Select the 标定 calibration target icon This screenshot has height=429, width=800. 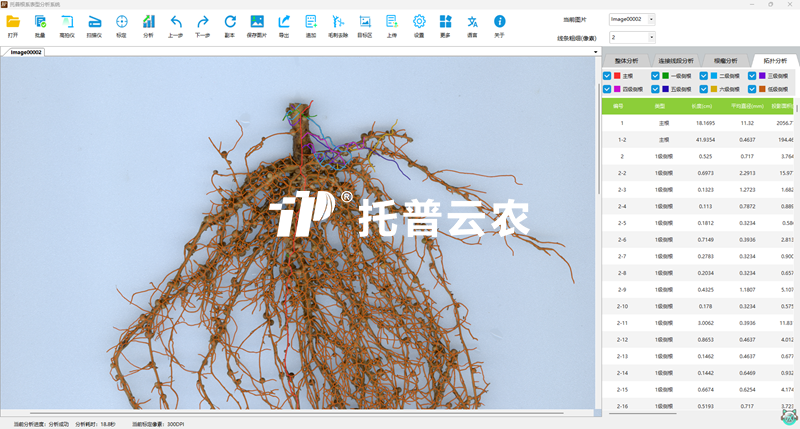[121, 22]
